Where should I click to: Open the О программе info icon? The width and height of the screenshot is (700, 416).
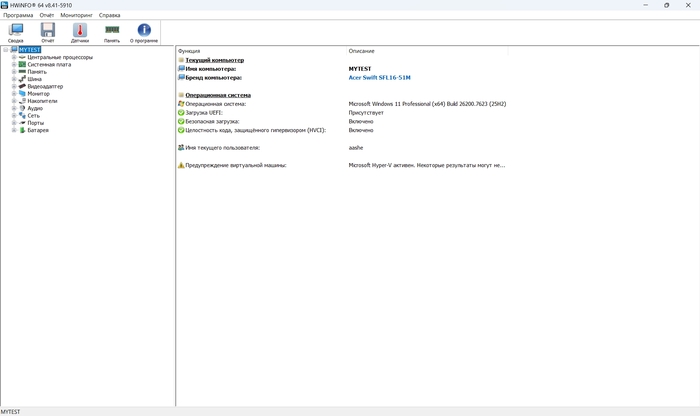pos(144,32)
